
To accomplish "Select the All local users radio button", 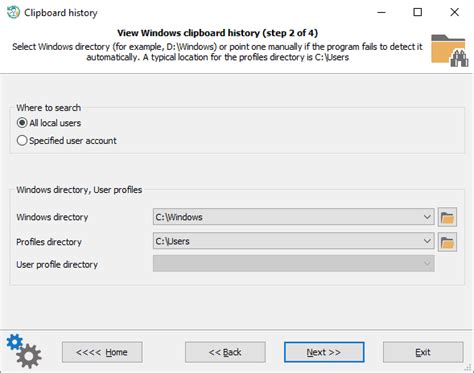I will [x=22, y=123].
